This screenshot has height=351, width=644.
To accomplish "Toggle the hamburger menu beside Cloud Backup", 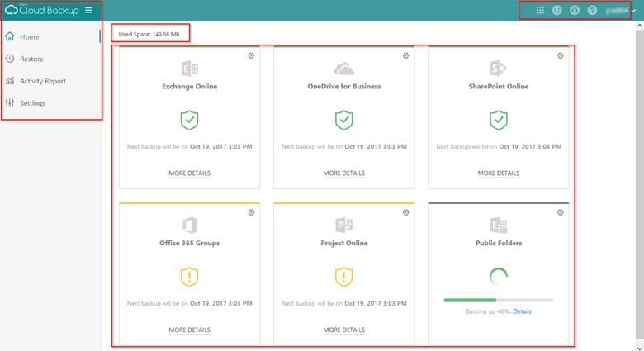I will (88, 10).
